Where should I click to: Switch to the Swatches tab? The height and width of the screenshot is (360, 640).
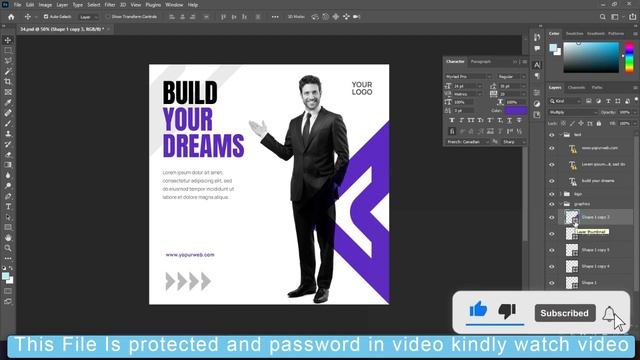(574, 33)
